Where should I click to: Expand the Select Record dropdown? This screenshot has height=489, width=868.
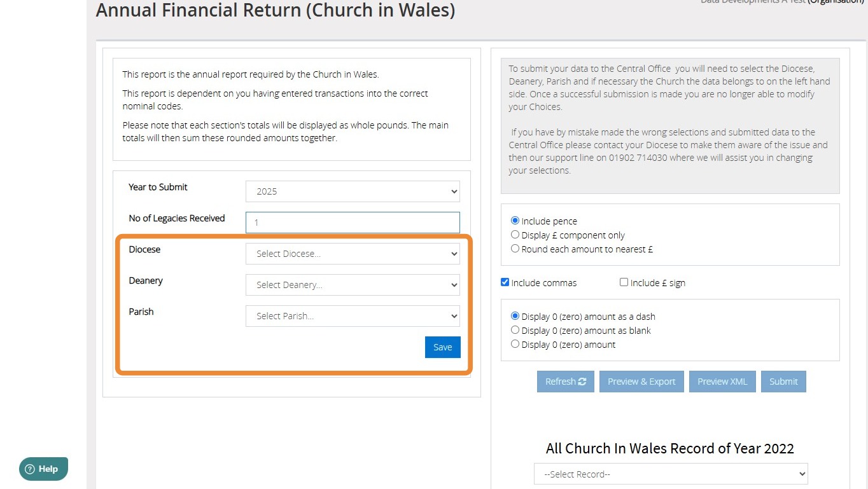tap(671, 474)
